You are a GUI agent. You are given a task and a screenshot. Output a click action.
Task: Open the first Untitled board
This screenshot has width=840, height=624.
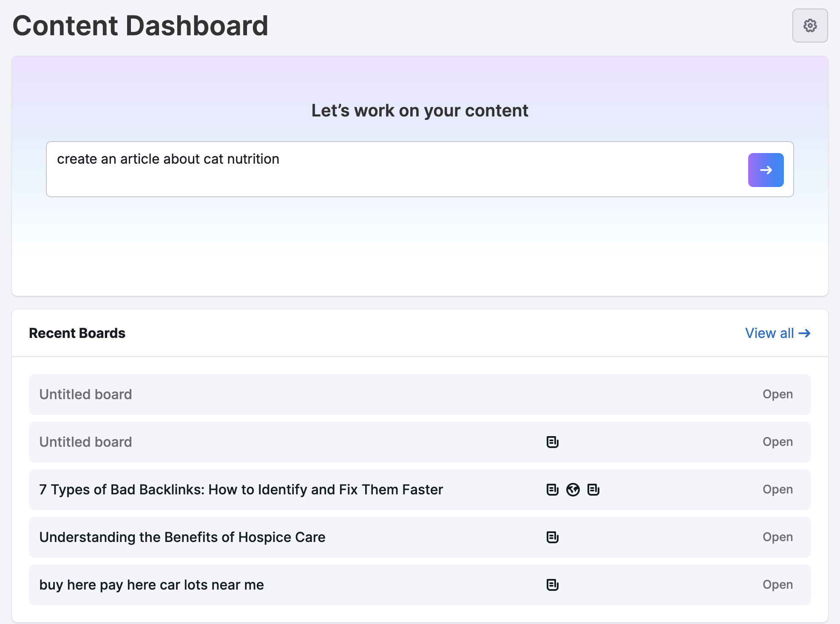coord(778,394)
